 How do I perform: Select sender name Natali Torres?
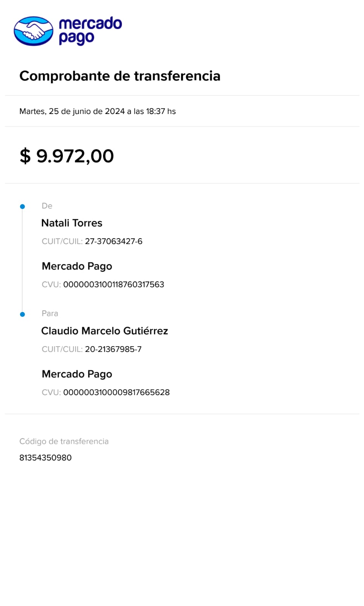pyautogui.click(x=72, y=223)
